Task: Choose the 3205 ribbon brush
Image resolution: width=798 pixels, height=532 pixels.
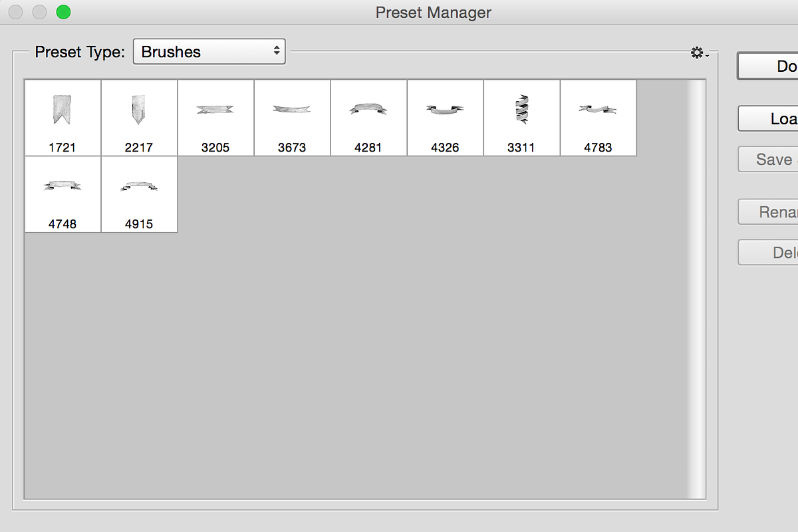Action: (215, 118)
